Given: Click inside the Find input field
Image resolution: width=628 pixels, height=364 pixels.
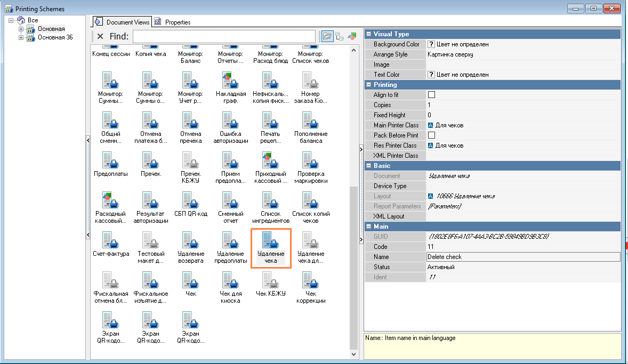Looking at the screenshot, I should (224, 36).
